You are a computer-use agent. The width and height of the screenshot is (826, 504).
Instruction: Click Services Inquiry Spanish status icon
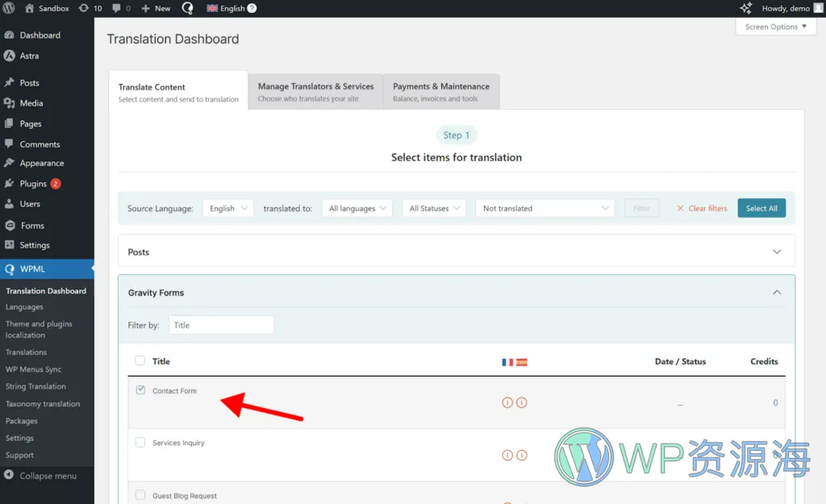(522, 455)
